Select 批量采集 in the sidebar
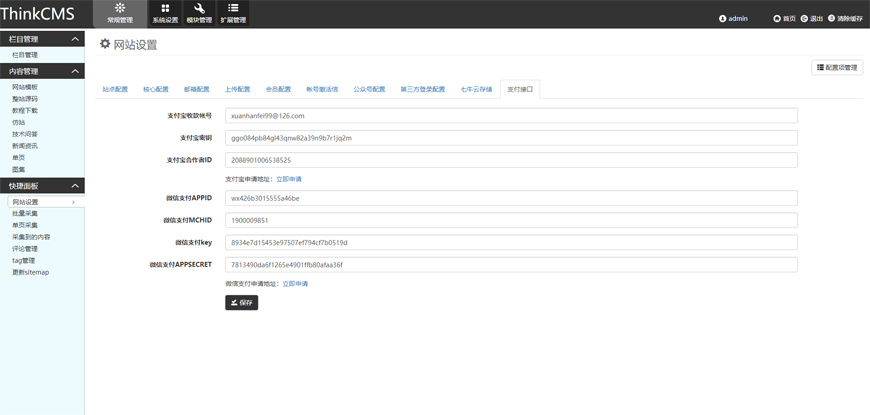 tap(25, 214)
